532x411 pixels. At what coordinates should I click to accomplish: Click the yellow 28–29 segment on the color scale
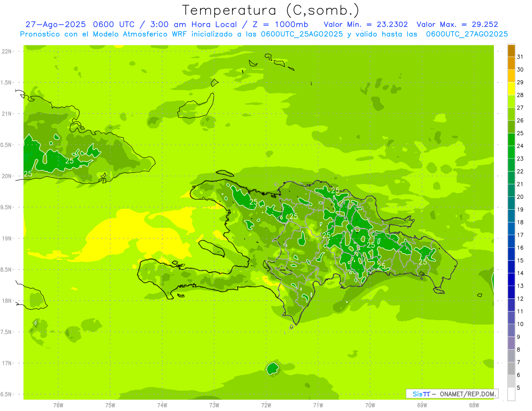(x=511, y=89)
